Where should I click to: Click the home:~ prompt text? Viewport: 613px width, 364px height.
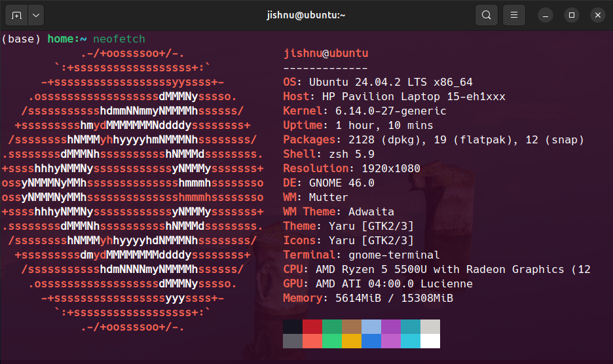67,39
